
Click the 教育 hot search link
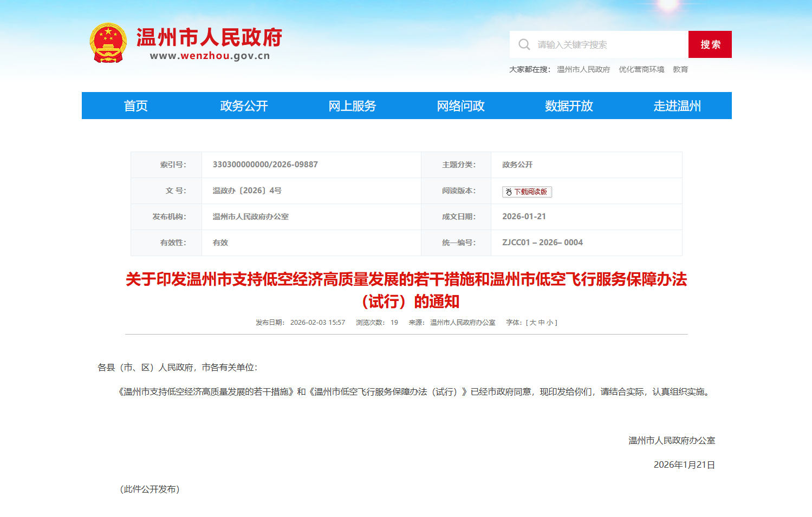tap(680, 69)
